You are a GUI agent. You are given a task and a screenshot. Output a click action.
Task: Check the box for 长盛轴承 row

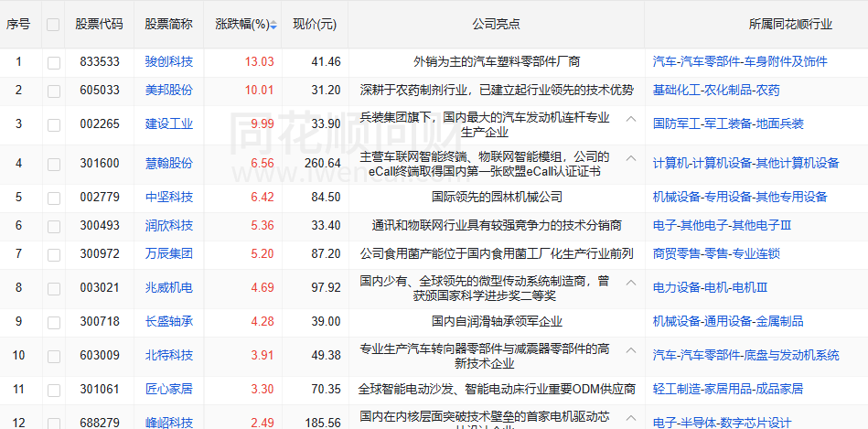(x=54, y=323)
